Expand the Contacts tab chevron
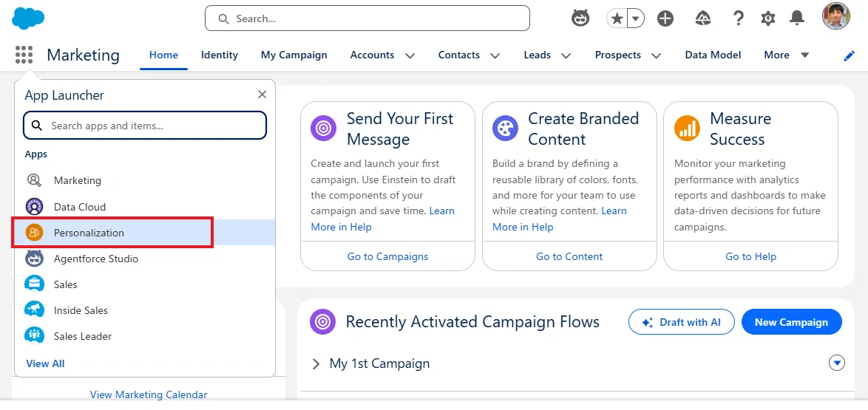Image resolution: width=868 pixels, height=410 pixels. tap(495, 55)
